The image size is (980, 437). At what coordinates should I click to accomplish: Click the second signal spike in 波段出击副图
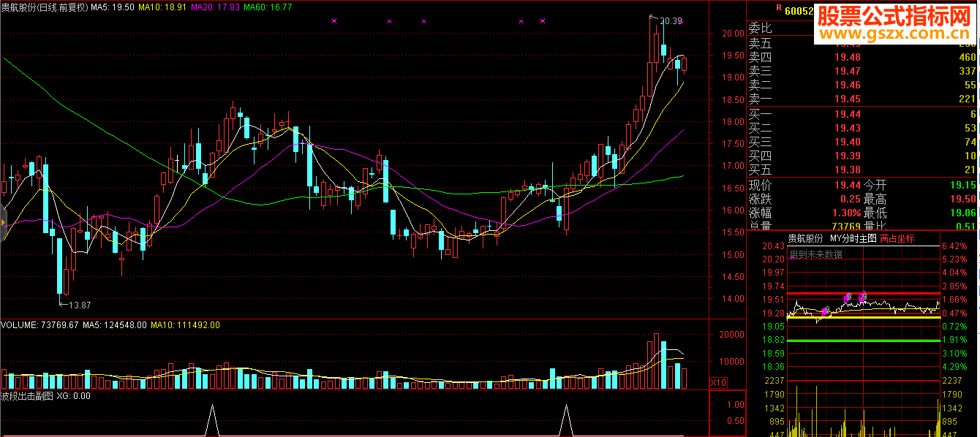click(565, 420)
